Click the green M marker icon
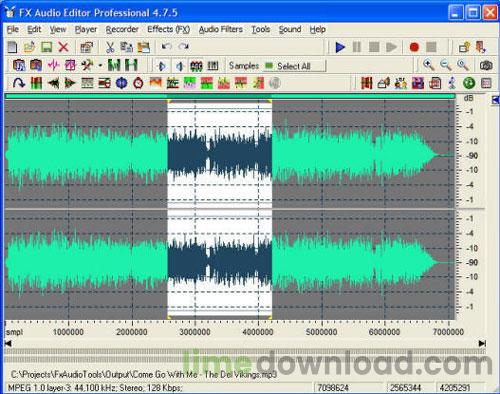Viewport: 500px width, 394px height. [114, 65]
